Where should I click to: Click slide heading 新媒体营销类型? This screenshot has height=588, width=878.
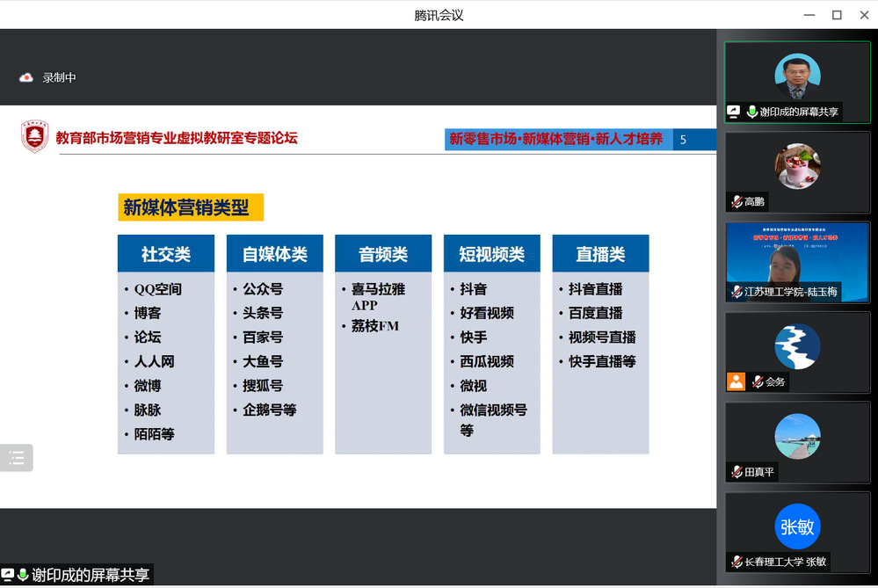tap(191, 207)
